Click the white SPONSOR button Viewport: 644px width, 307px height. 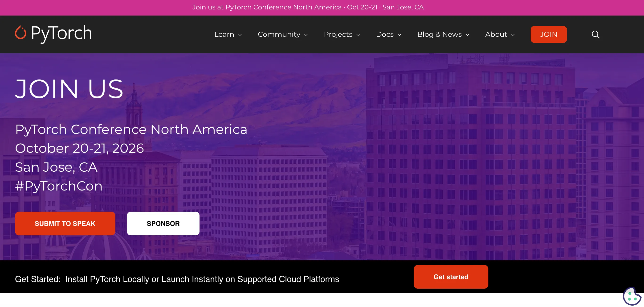click(x=163, y=224)
